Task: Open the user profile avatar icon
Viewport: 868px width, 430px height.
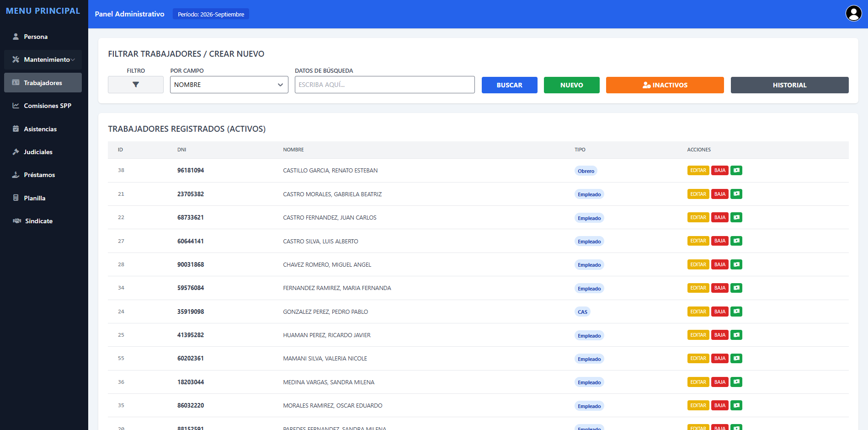Action: [x=853, y=13]
